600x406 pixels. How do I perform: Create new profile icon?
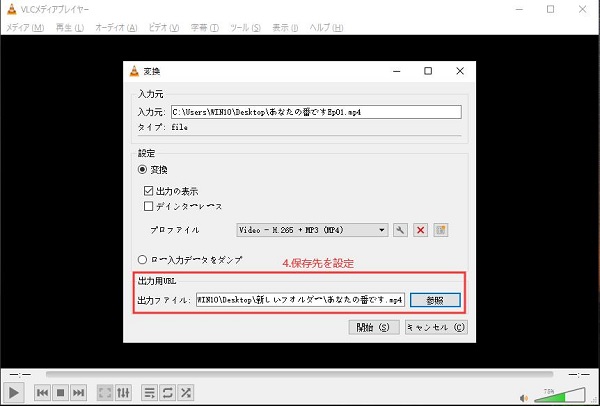[x=441, y=230]
